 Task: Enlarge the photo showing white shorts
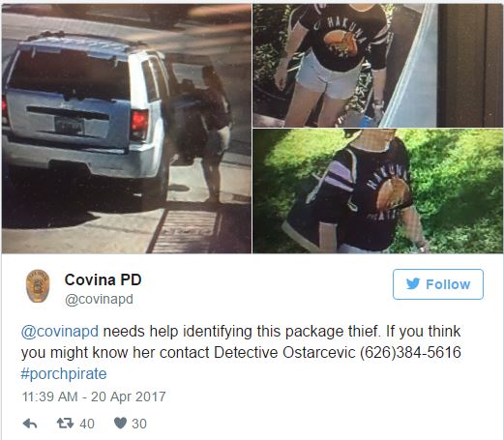(377, 66)
